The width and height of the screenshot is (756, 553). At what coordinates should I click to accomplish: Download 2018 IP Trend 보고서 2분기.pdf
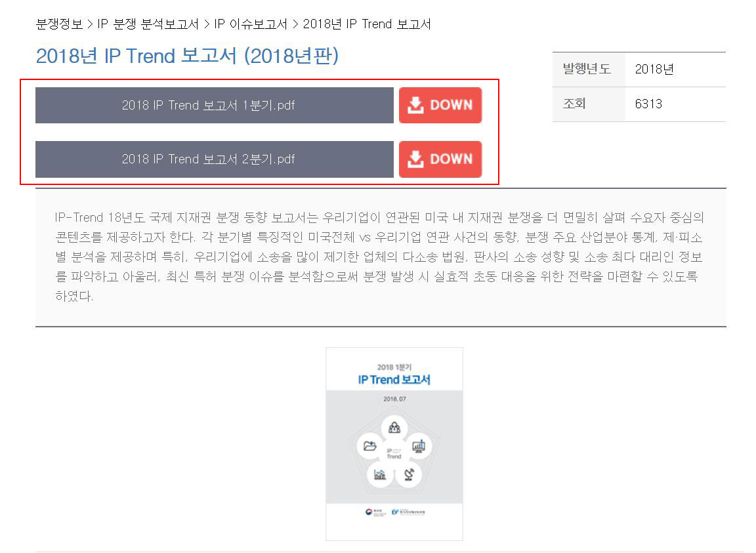[x=440, y=159]
